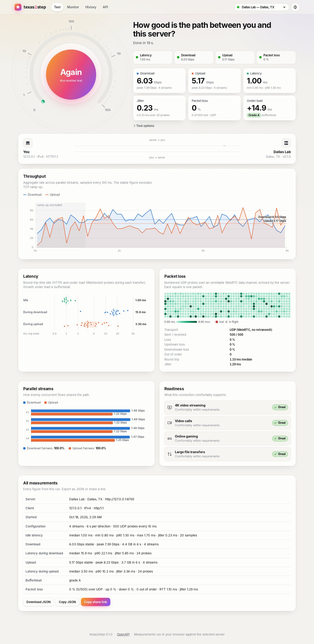Run another test with Again button
The width and height of the screenshot is (314, 644).
tap(71, 74)
